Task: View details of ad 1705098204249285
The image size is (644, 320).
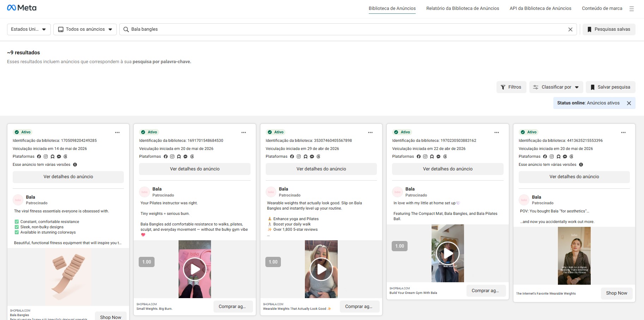Action: (x=68, y=177)
